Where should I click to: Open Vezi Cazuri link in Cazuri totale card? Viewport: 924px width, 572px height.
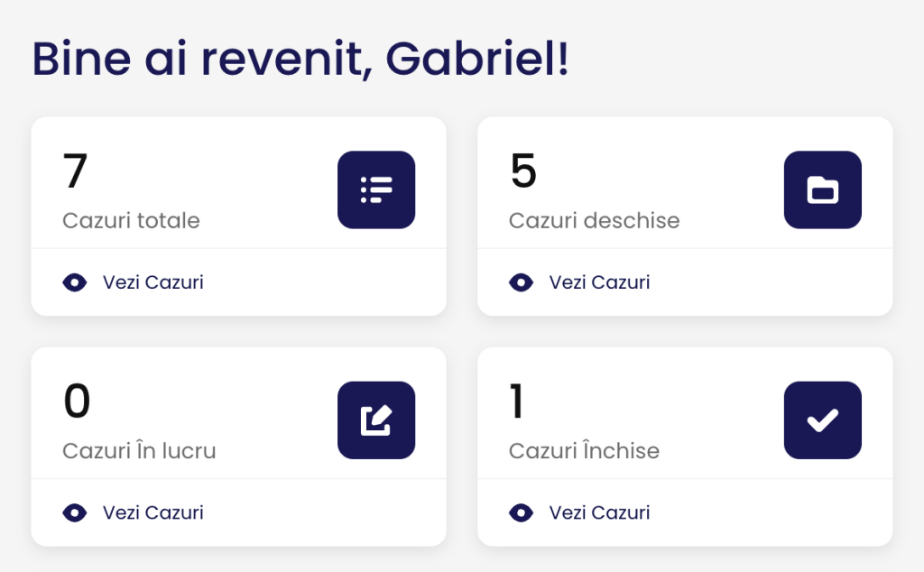(x=153, y=282)
